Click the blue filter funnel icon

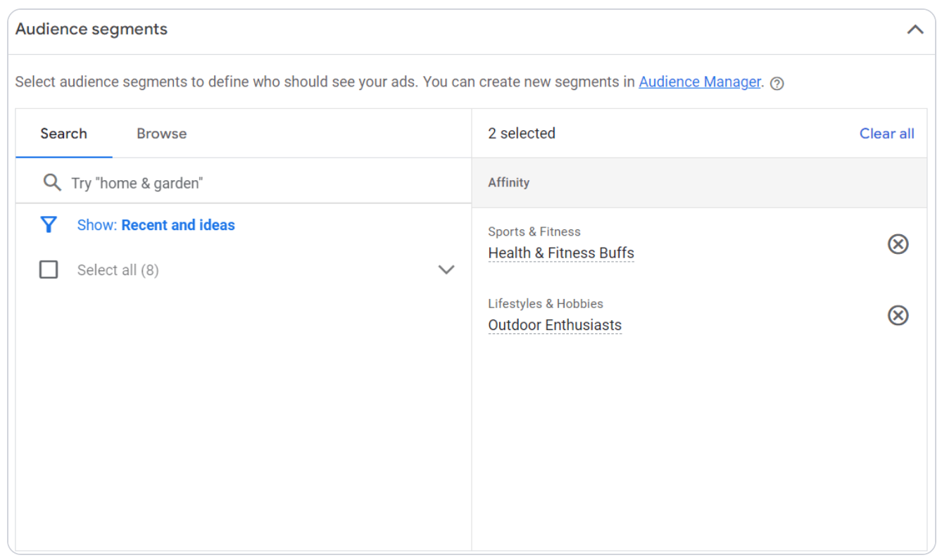pos(48,224)
